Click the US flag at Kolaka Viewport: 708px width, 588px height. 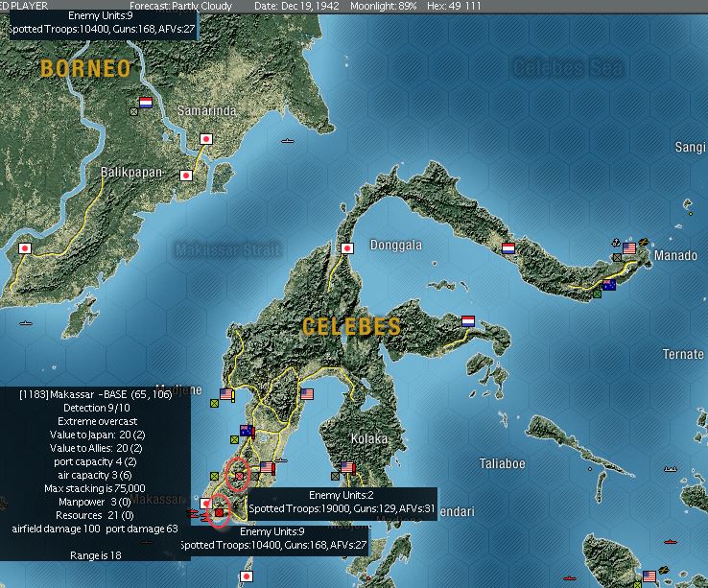point(347,466)
